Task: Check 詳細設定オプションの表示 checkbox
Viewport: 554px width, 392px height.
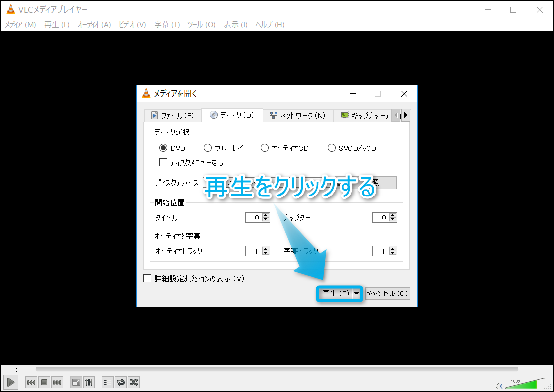Action: coord(147,279)
